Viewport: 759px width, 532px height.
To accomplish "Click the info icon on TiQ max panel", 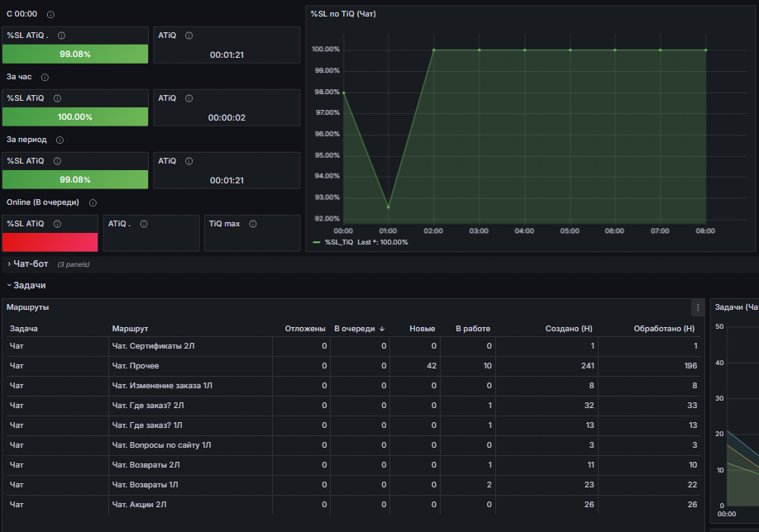I will pos(252,224).
